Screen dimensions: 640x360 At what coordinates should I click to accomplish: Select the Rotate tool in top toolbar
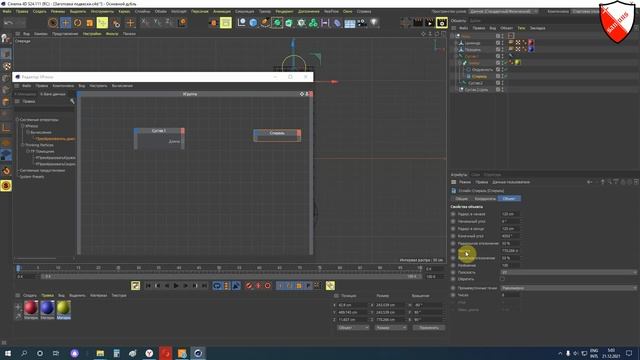coord(78,23)
